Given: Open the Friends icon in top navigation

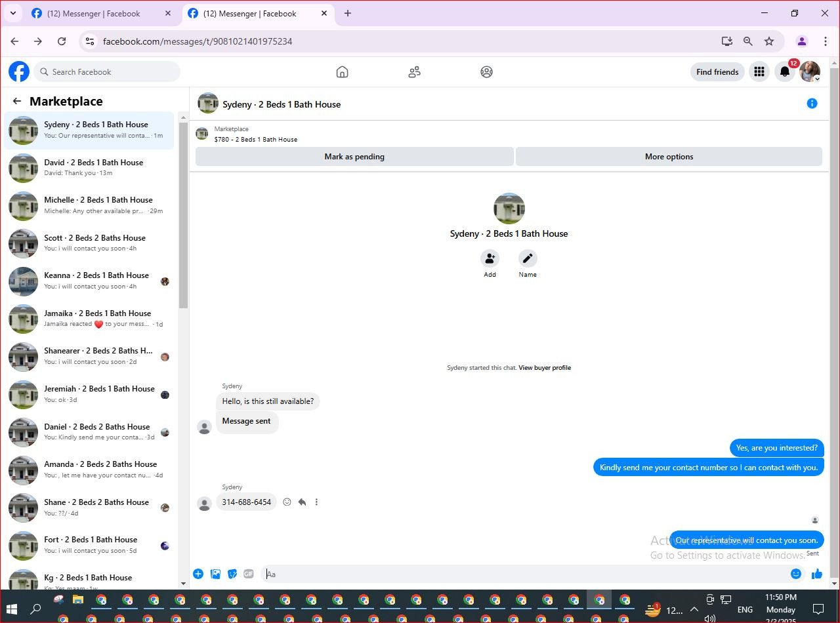Looking at the screenshot, I should point(414,72).
